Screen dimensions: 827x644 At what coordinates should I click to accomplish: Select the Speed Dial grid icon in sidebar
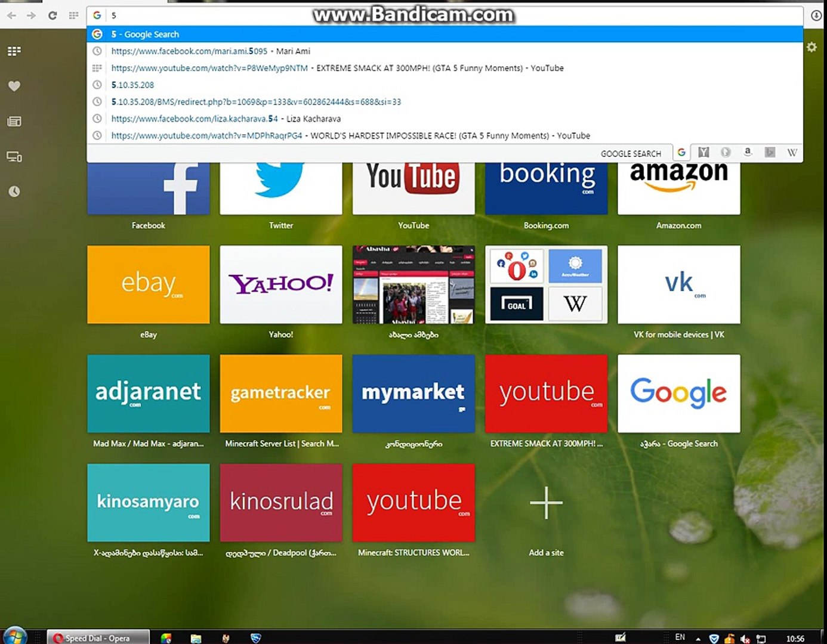pyautogui.click(x=14, y=51)
